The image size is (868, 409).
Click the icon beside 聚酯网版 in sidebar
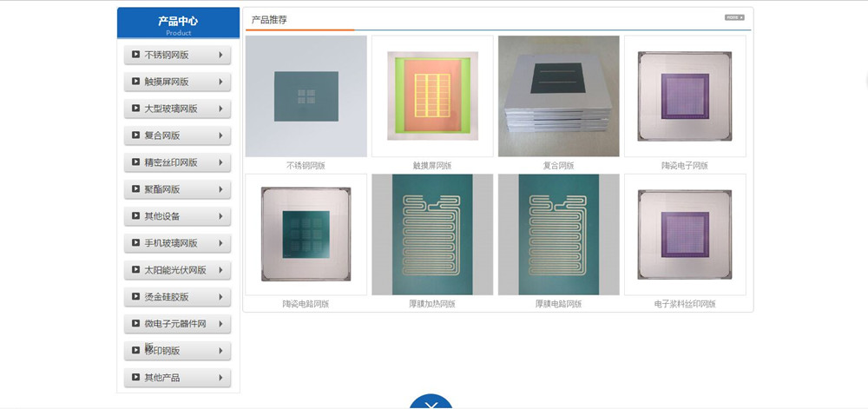point(135,188)
